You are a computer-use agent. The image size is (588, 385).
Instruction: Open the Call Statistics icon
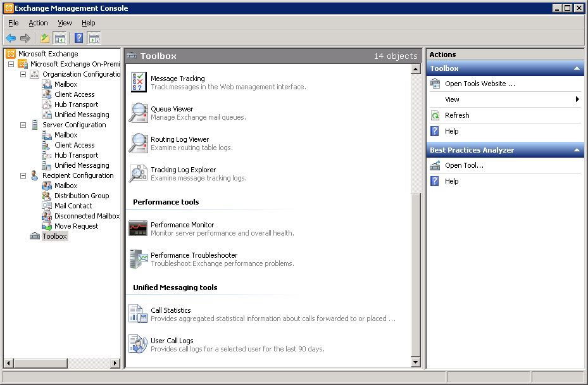pyautogui.click(x=138, y=313)
